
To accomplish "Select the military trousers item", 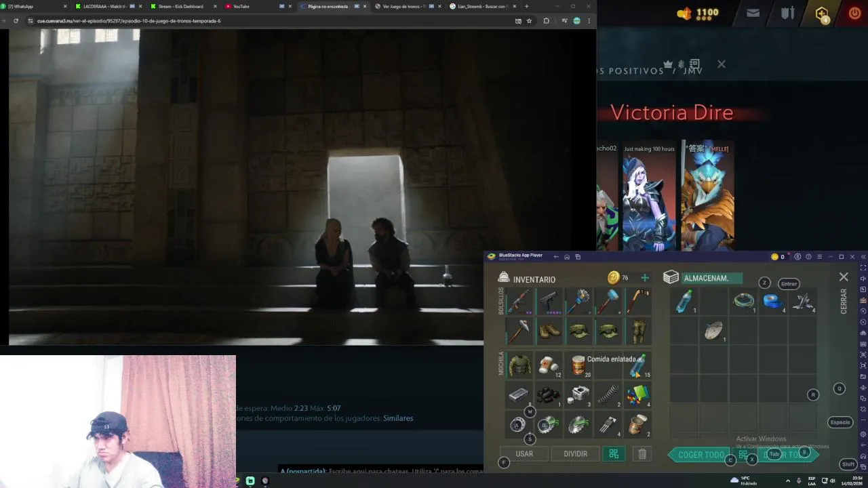I will pyautogui.click(x=637, y=331).
